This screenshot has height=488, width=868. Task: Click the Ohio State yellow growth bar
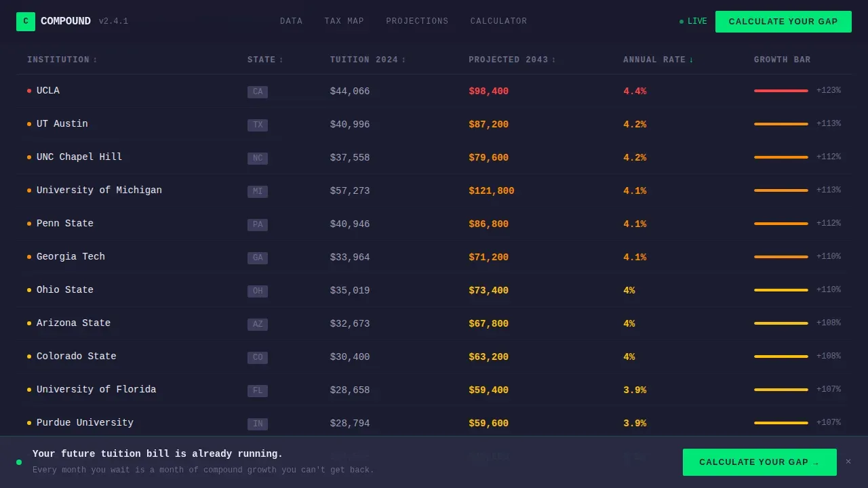click(x=781, y=290)
